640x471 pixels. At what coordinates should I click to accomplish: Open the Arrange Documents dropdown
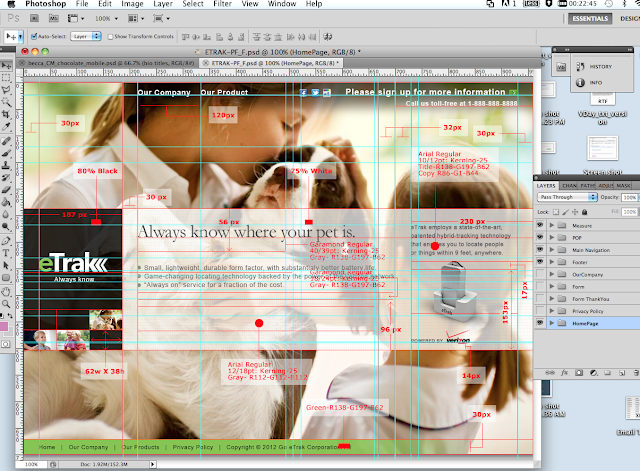[x=136, y=18]
